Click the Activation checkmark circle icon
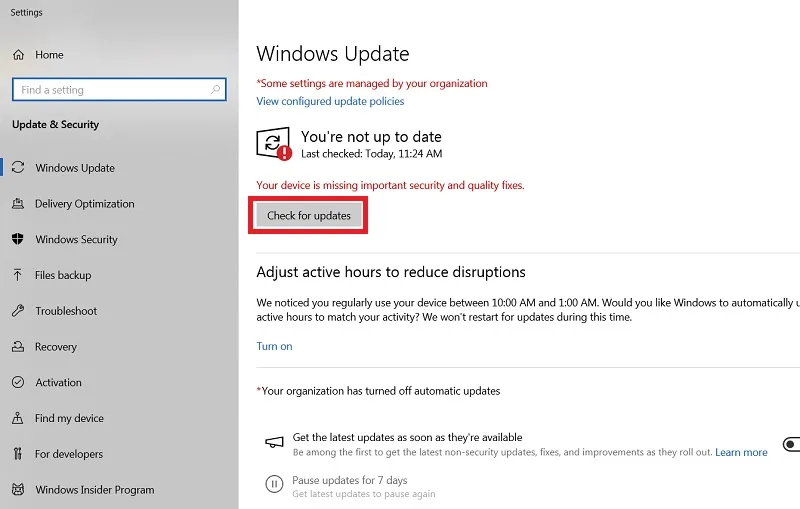This screenshot has height=509, width=800. [x=18, y=382]
